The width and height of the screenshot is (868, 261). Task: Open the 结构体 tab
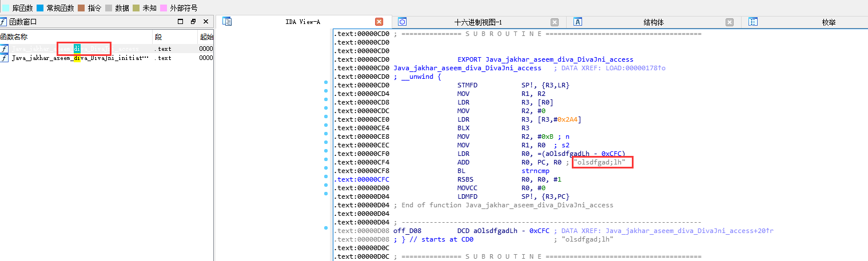(x=654, y=22)
